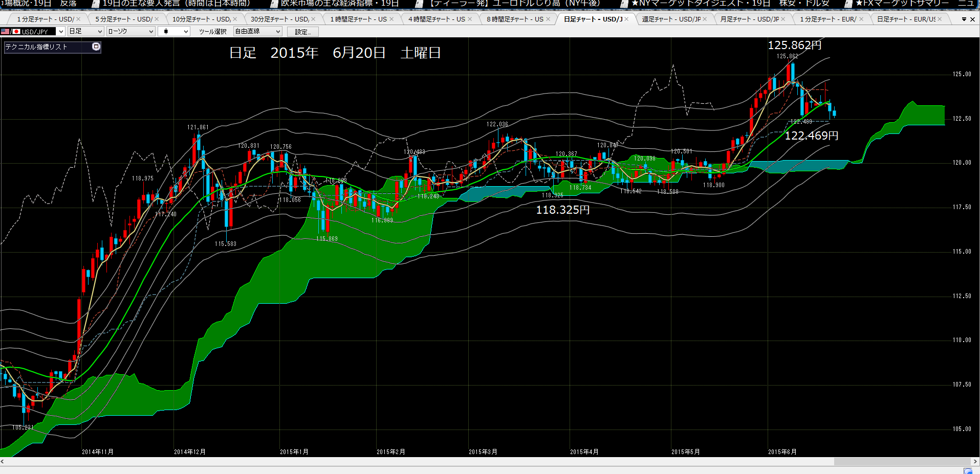Close the 月足チャート USD/JP tab
980x474 pixels.
(783, 19)
